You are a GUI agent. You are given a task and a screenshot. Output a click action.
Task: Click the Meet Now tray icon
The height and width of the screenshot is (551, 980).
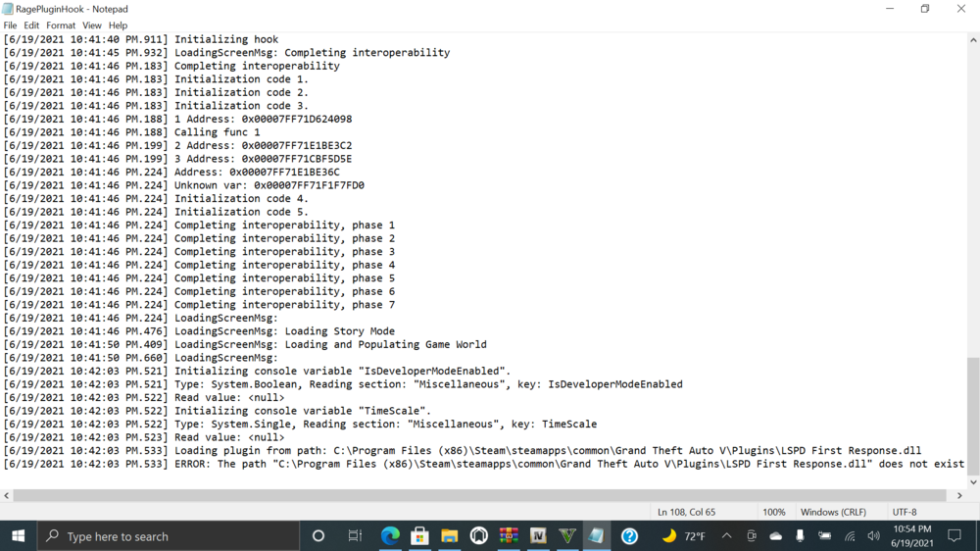tap(752, 536)
